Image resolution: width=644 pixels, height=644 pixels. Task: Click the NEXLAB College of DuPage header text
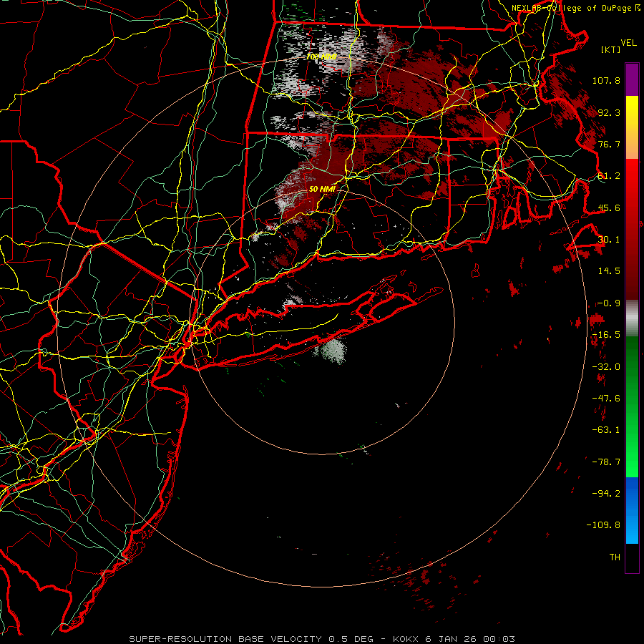575,8
